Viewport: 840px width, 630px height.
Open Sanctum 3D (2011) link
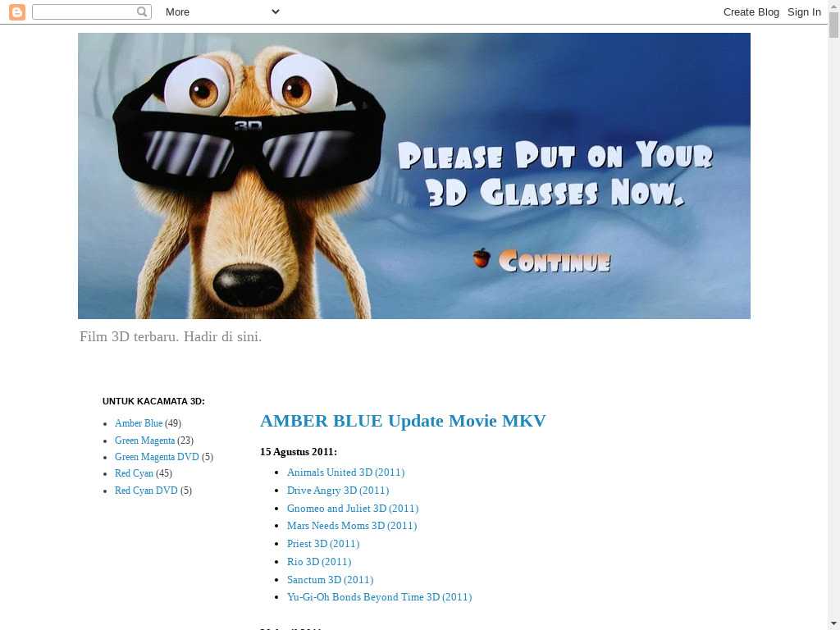(330, 580)
